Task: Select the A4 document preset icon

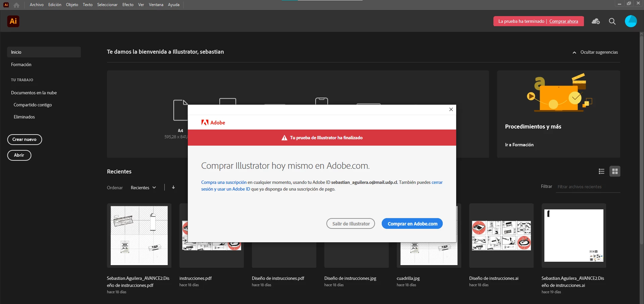Action: coord(180,110)
